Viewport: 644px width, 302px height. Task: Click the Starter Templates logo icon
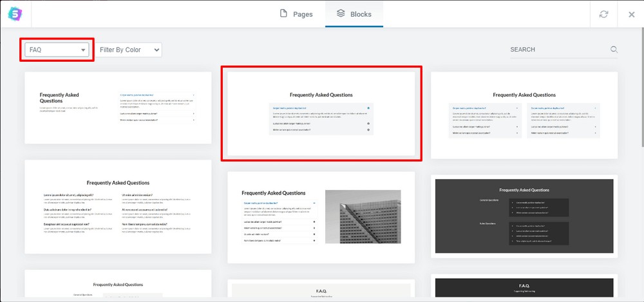(x=15, y=14)
